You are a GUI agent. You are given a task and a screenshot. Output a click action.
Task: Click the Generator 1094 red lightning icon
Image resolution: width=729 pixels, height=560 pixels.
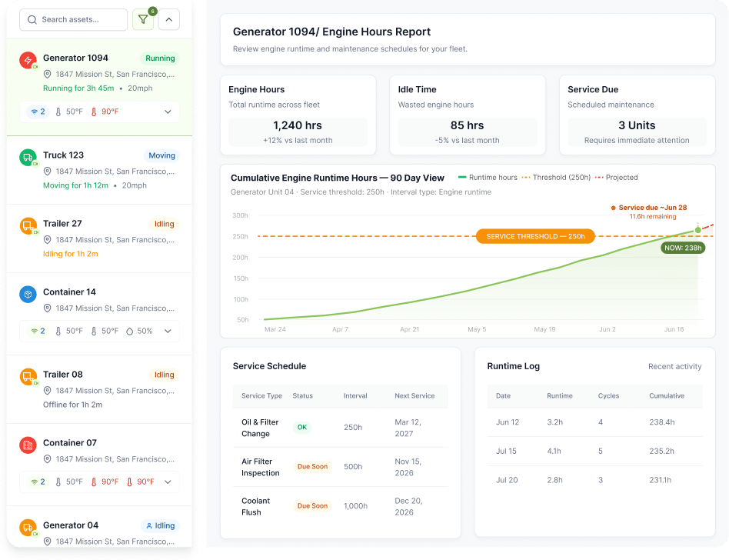point(28,60)
